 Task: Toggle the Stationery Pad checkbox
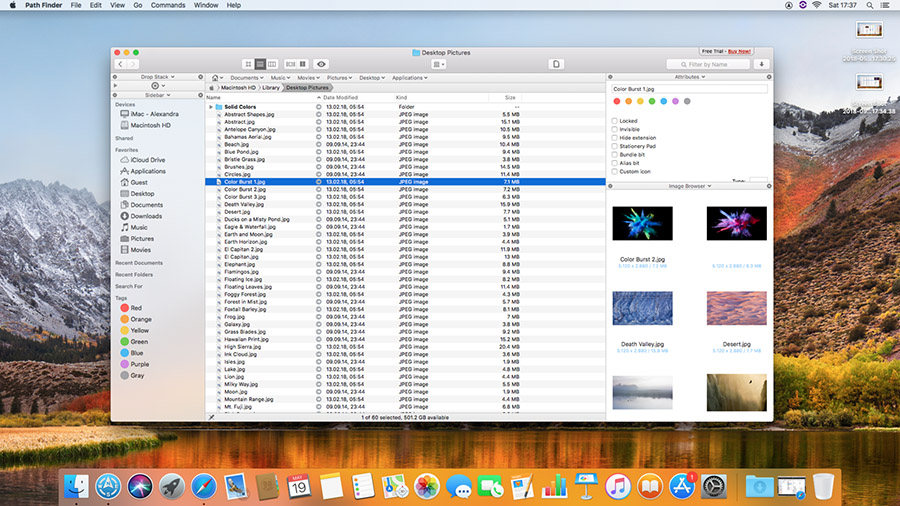point(615,146)
